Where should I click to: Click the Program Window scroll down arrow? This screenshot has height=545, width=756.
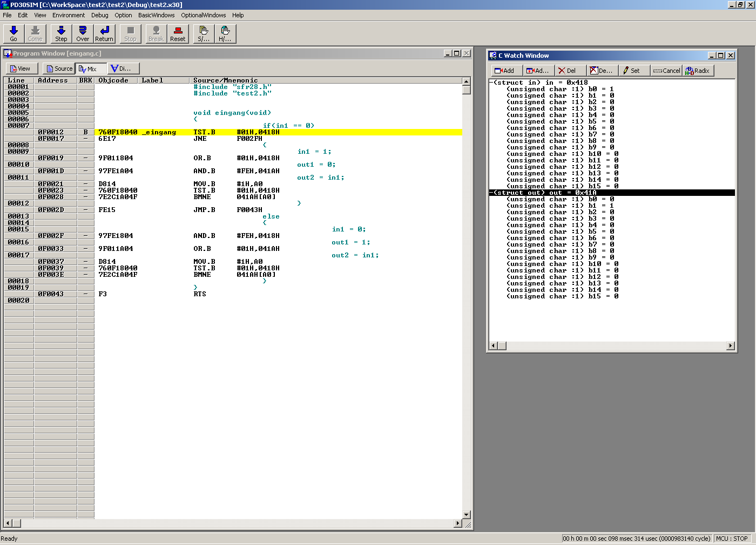pyautogui.click(x=467, y=515)
